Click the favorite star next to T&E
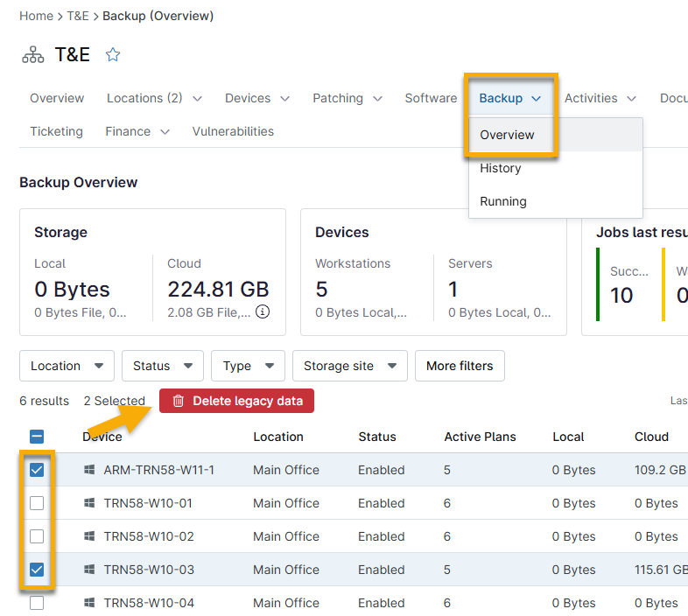The height and width of the screenshot is (616, 688). click(113, 55)
